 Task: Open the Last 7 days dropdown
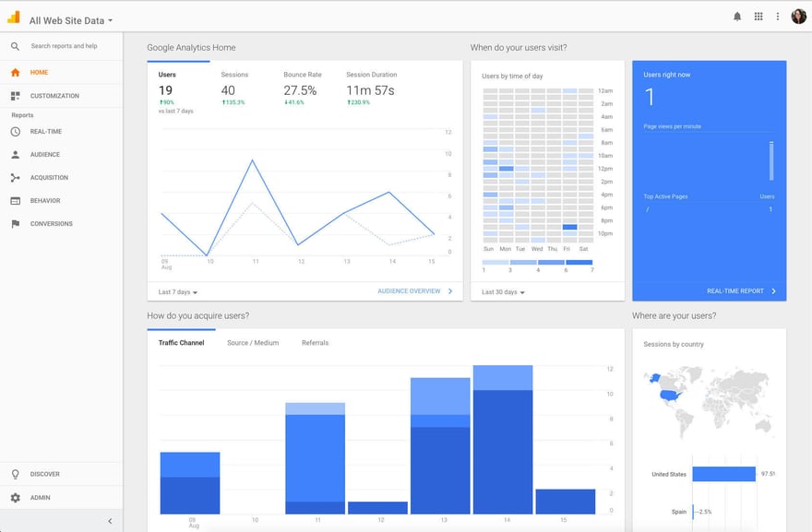click(x=177, y=292)
